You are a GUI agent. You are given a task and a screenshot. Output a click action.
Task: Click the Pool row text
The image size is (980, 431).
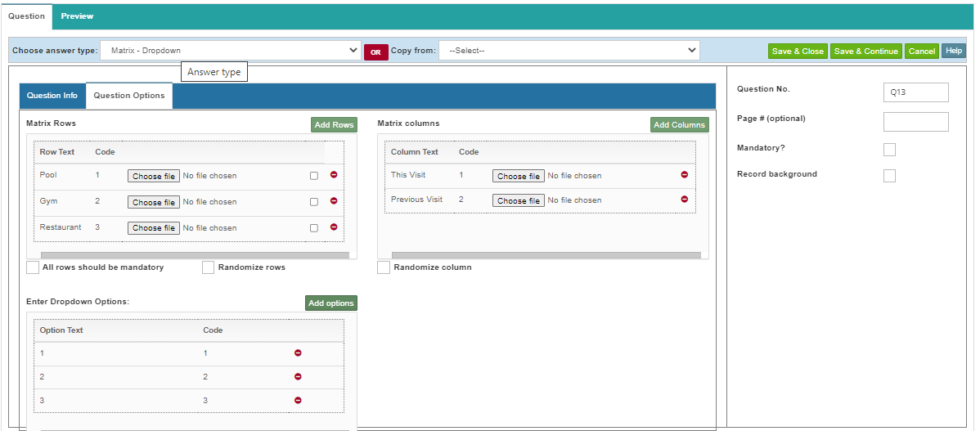[48, 175]
